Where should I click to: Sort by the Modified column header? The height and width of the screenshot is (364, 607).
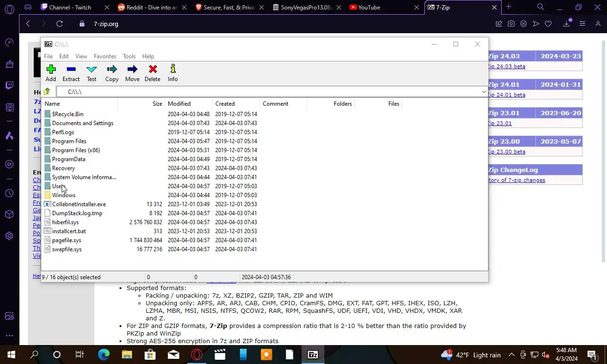click(x=188, y=104)
